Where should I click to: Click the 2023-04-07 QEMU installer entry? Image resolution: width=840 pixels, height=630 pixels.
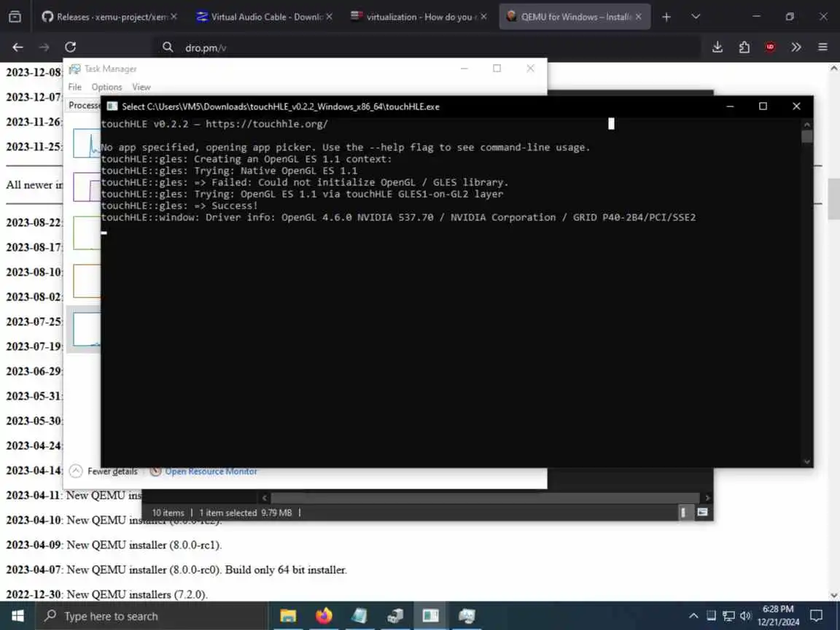[176, 569]
